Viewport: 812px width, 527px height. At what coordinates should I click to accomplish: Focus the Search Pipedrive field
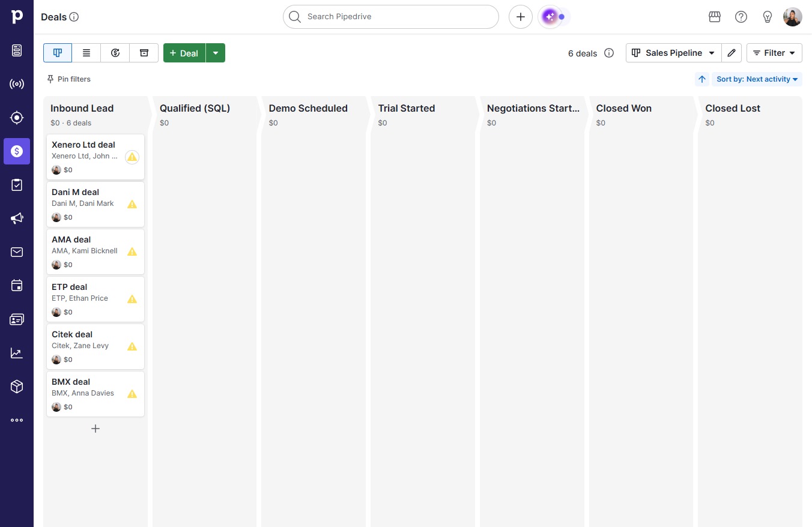pos(391,17)
